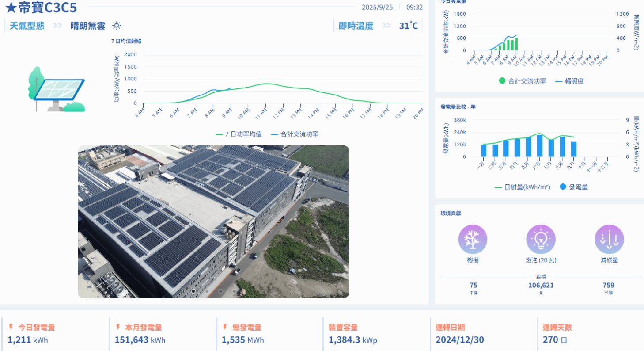This screenshot has width=644, height=351.
Task: Toggle the 7 日功率均值 legend series
Action: click(239, 134)
